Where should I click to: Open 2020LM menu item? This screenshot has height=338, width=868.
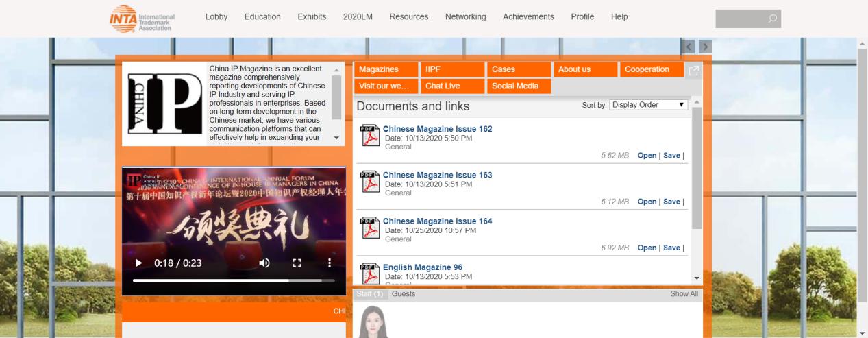tap(358, 16)
